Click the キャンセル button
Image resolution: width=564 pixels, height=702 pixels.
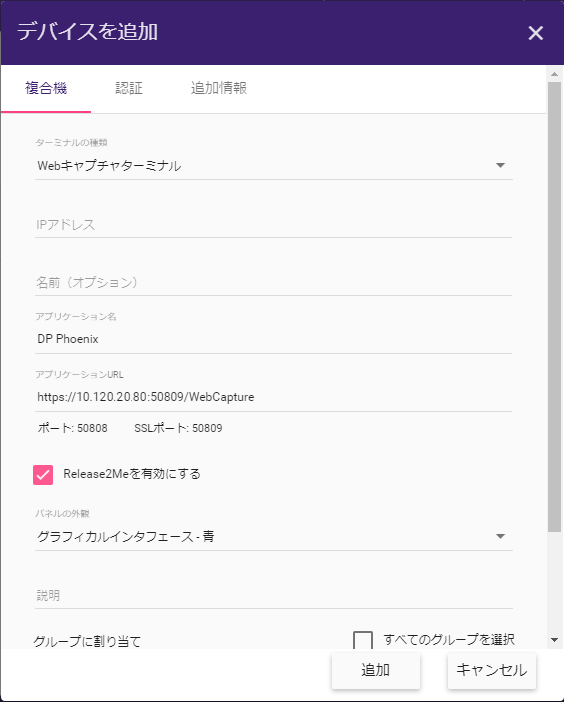491,670
